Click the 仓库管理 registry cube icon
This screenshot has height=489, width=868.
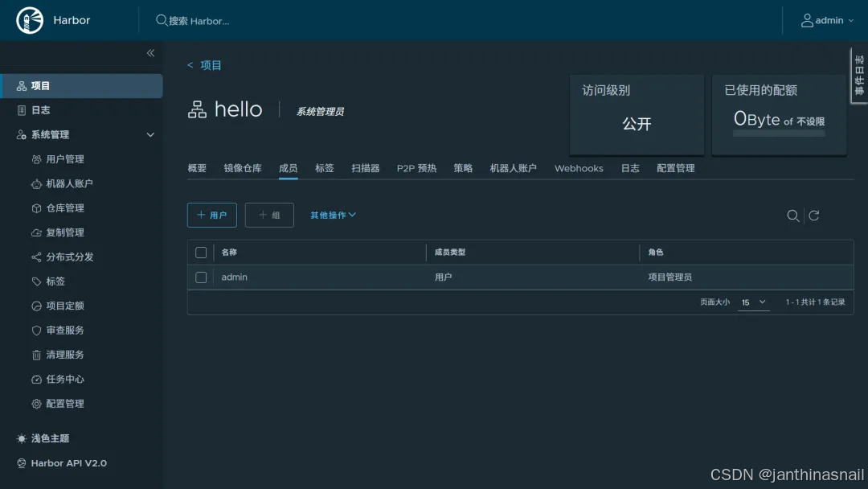click(x=36, y=208)
